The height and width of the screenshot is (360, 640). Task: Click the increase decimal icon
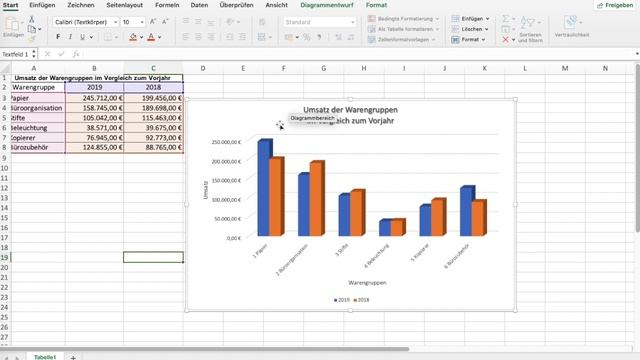(x=338, y=37)
